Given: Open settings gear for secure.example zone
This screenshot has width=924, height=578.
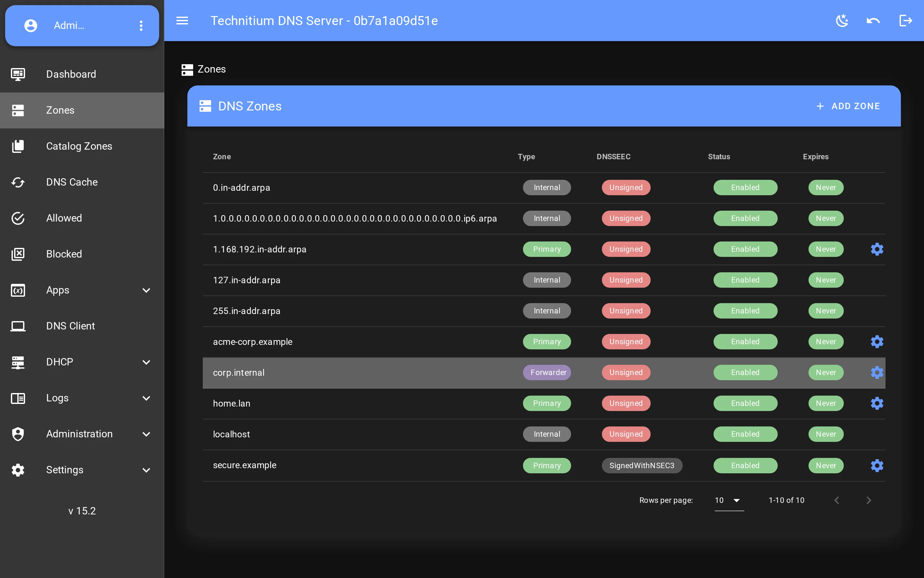Looking at the screenshot, I should (x=877, y=466).
